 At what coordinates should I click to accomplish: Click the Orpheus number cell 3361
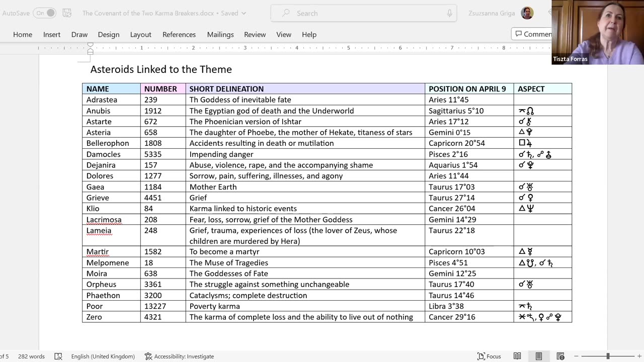click(163, 285)
